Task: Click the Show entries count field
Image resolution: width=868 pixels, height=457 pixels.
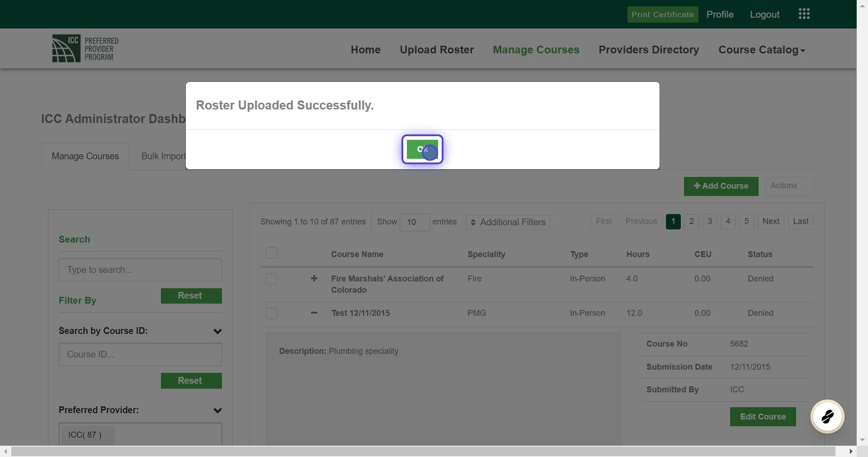Action: 415,222
